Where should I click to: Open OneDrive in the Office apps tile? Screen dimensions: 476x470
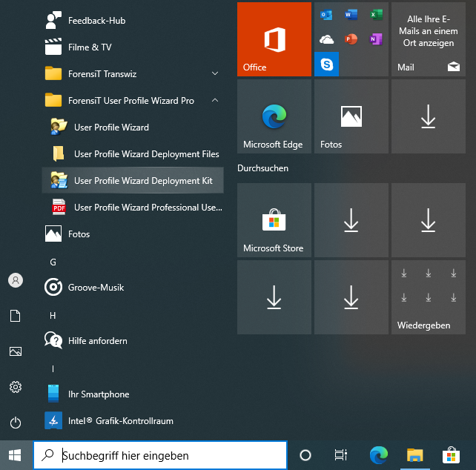tap(326, 39)
